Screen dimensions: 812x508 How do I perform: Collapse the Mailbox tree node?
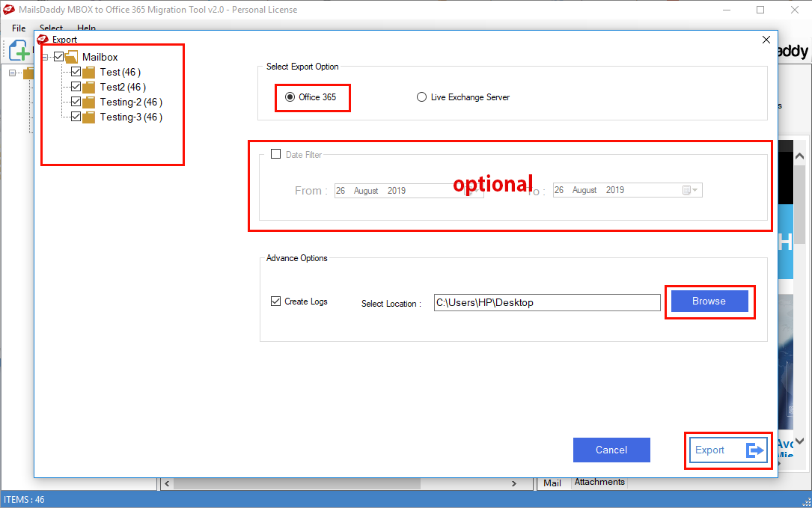pyautogui.click(x=46, y=57)
